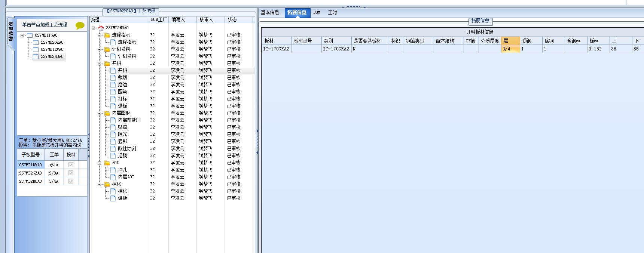Click the document icon of 内层前处理 step
644x253 pixels.
113,120
